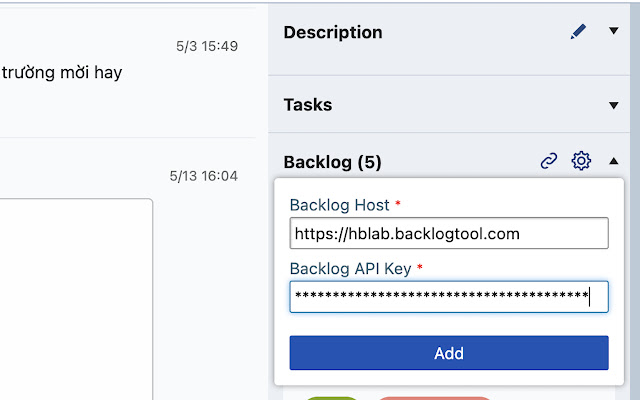Click the 5/13 16:04 message timestamp
This screenshot has height=400, width=640.
(204, 176)
